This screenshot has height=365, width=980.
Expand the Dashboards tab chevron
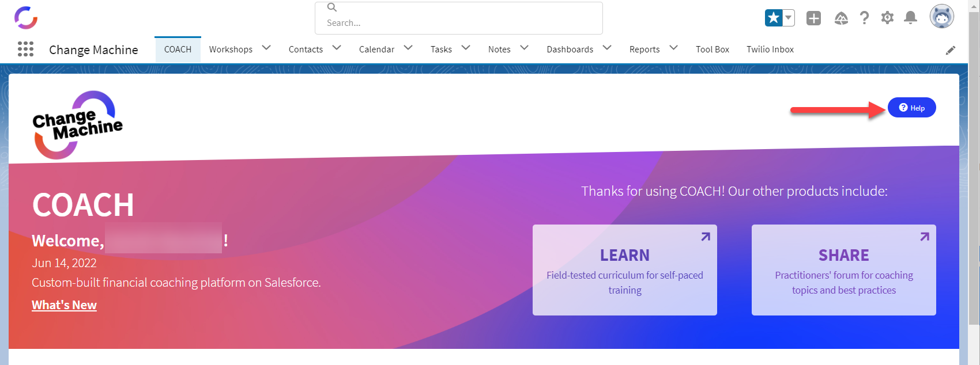point(607,48)
